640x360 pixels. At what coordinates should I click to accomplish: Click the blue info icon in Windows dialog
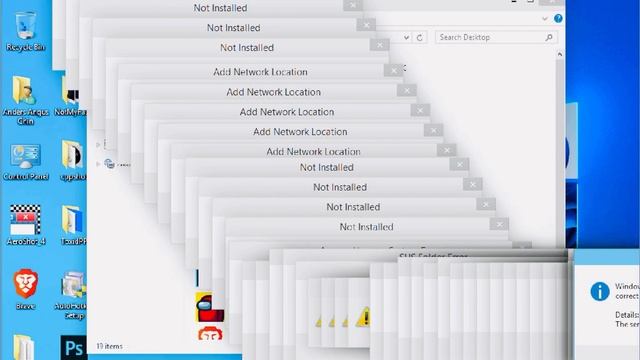coord(600,291)
